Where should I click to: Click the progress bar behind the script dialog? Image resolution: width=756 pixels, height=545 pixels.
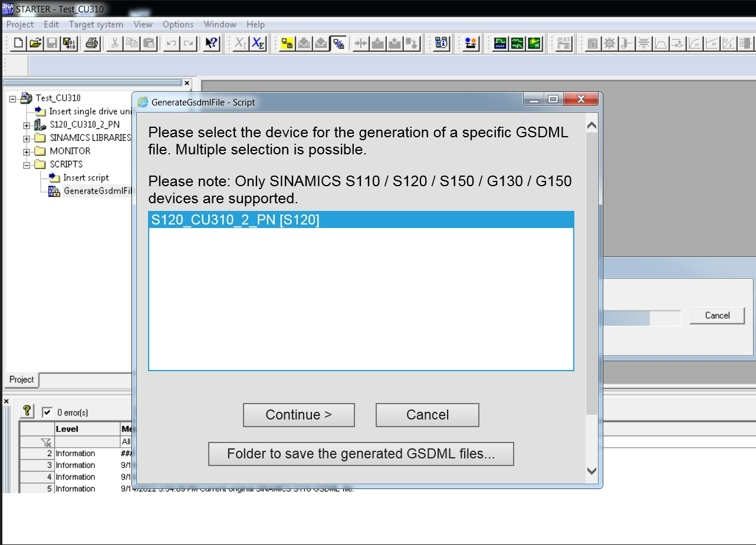[x=642, y=318]
